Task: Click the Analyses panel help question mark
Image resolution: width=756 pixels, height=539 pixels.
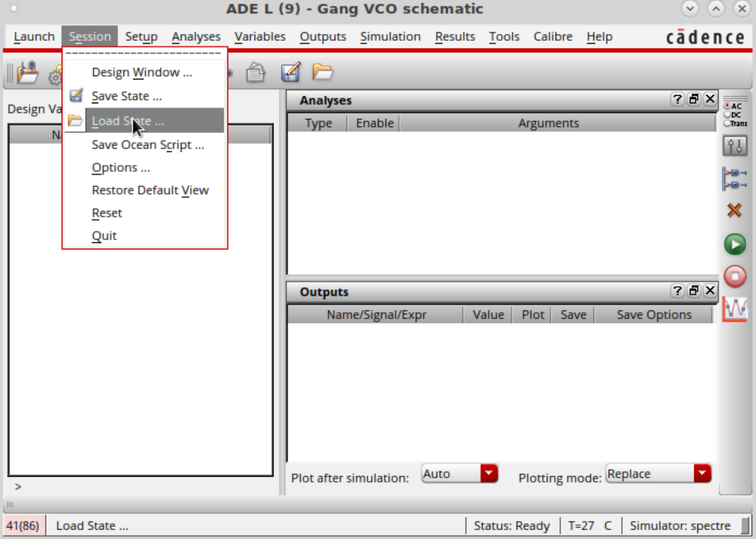Action: (x=677, y=99)
